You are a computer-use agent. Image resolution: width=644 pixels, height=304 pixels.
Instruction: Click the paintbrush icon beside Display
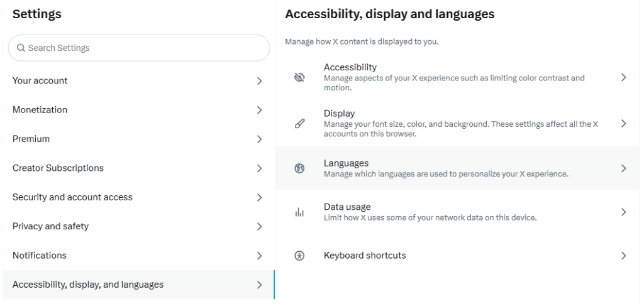299,124
